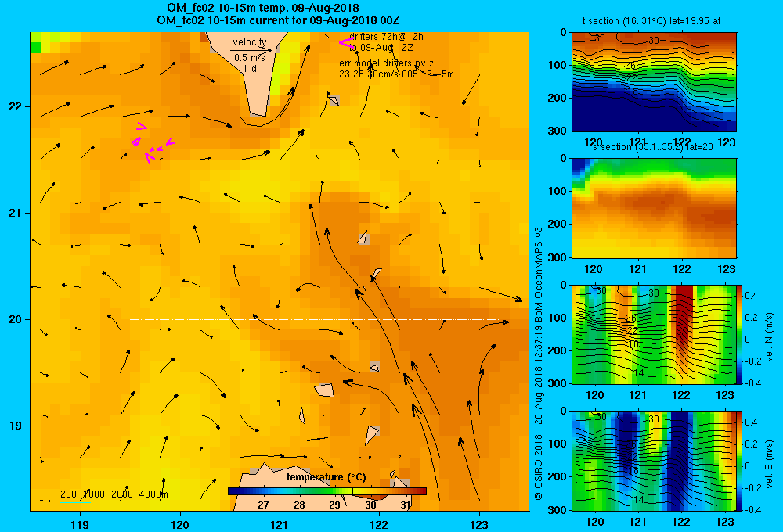Click subtitle 'OM_fc02 10-15m current for 09-Aug-2018 00Z'
This screenshot has height=532, width=783.
point(278,20)
